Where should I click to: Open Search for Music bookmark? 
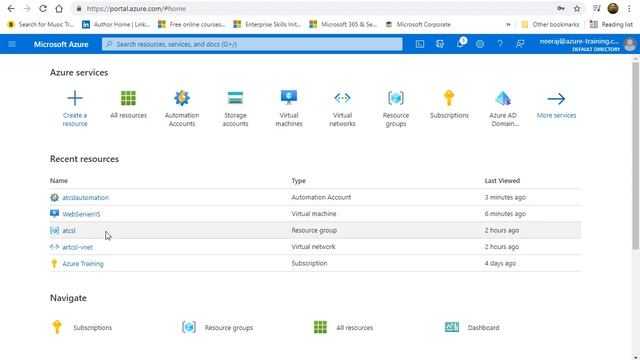coord(40,24)
